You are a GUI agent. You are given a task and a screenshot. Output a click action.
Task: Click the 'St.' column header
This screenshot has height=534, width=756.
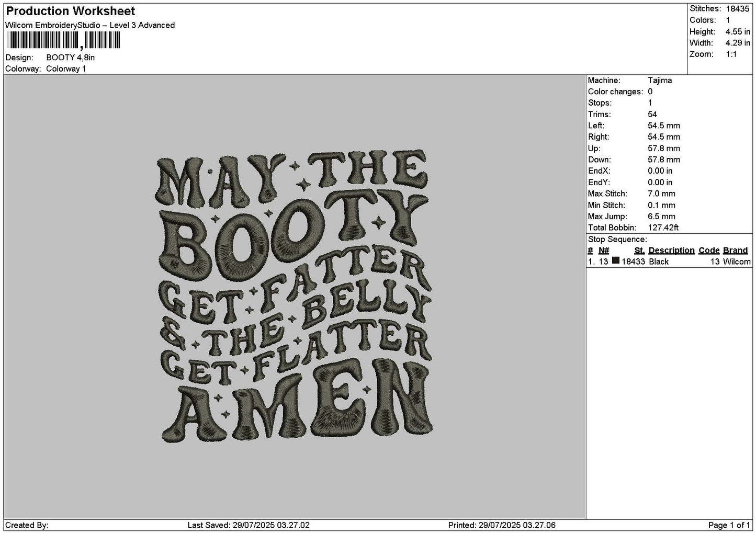point(639,251)
